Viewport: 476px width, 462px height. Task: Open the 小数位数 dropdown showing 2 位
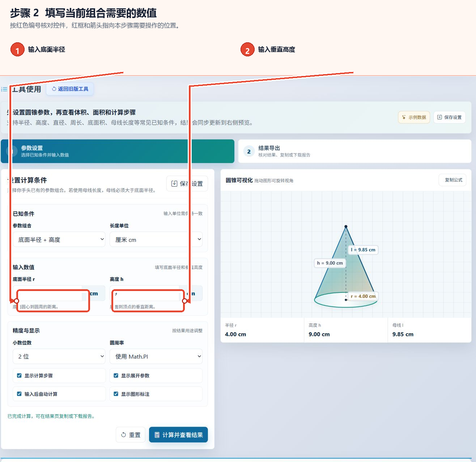coord(59,356)
